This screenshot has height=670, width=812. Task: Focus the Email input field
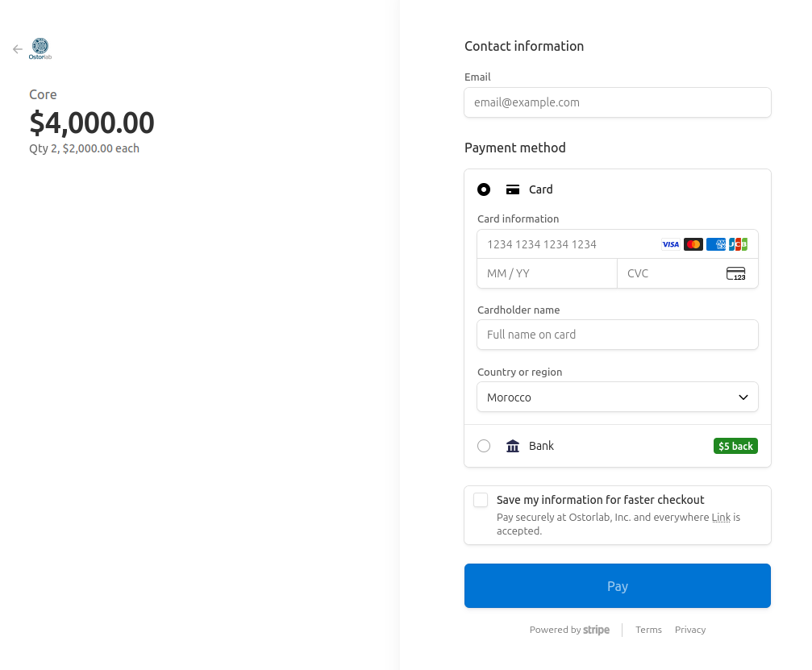[x=618, y=102]
